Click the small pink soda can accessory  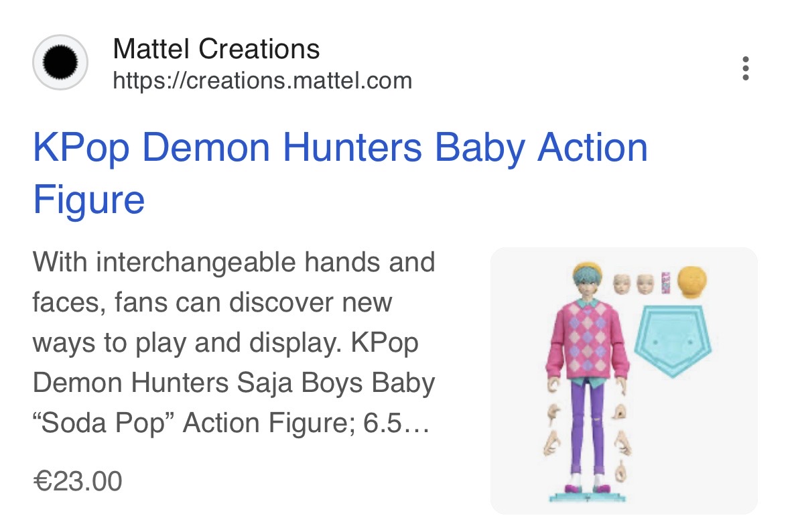tap(665, 283)
